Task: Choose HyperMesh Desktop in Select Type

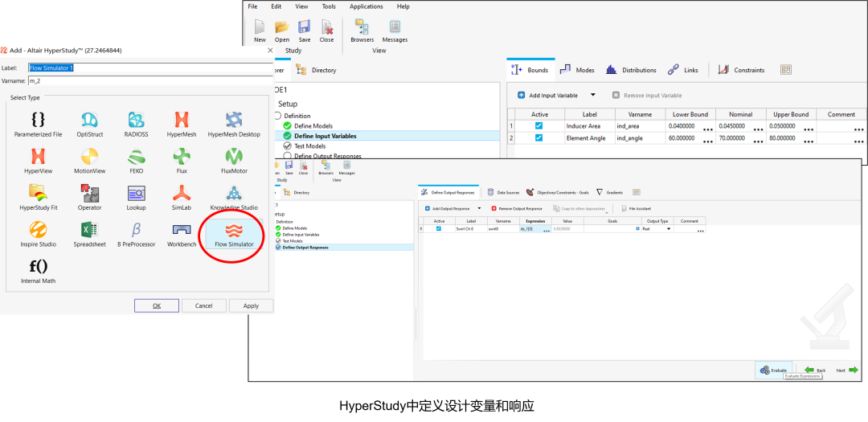Action: pos(234,125)
